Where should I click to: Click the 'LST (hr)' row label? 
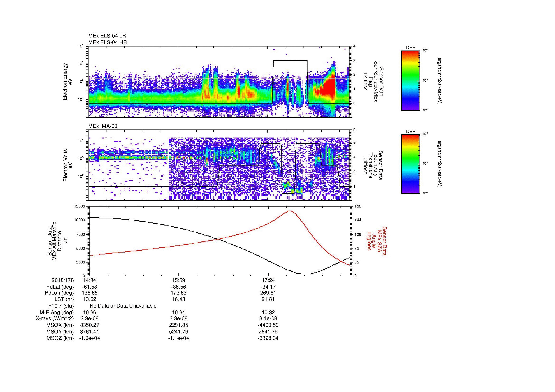[x=64, y=299]
